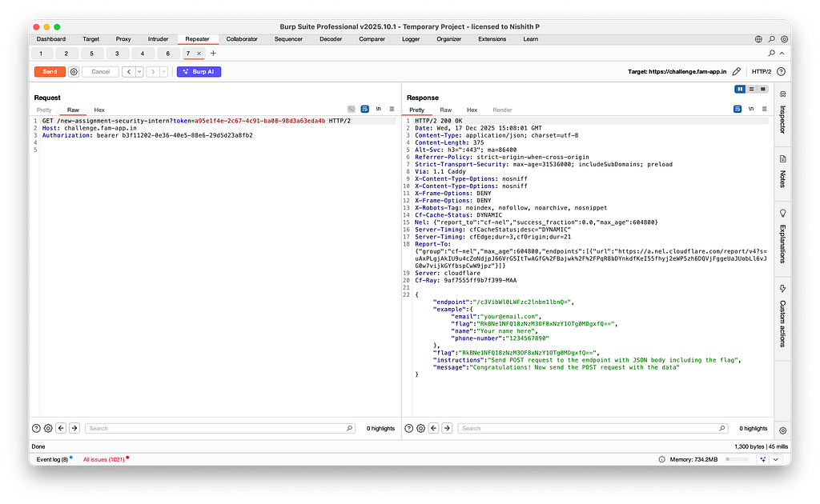Click the top-right search magnifier icon

(771, 39)
